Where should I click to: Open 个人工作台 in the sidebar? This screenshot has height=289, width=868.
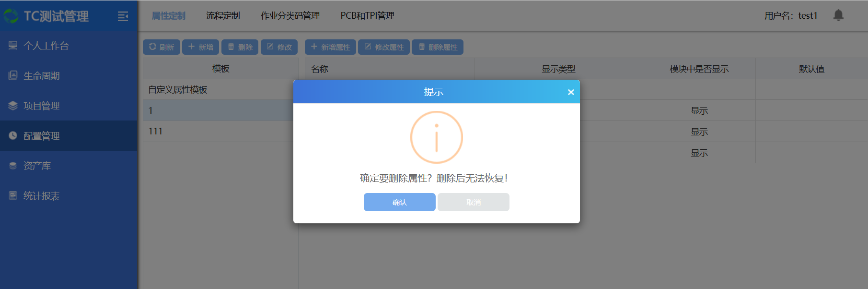46,46
